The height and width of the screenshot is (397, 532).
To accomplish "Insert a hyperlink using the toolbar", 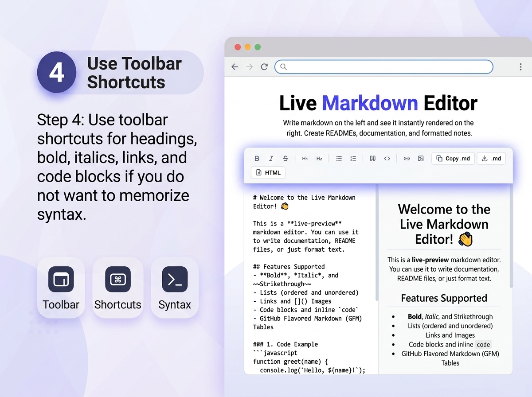I will (407, 159).
